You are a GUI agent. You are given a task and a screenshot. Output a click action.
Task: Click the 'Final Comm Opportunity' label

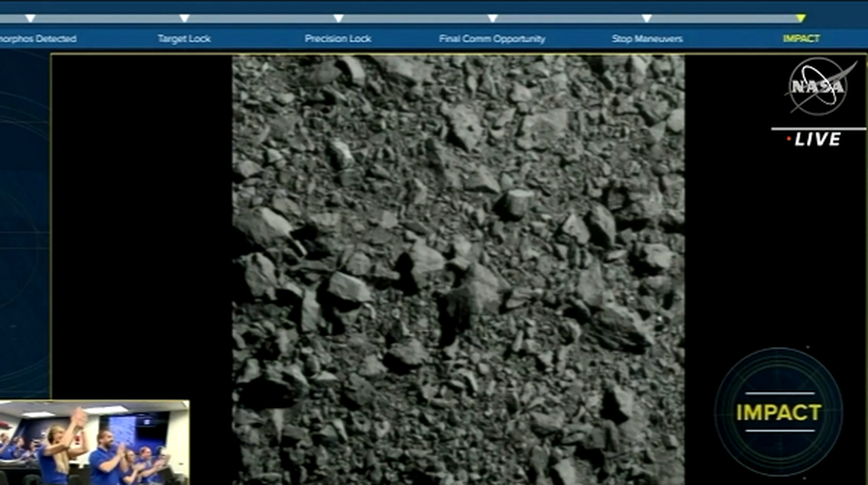[492, 39]
